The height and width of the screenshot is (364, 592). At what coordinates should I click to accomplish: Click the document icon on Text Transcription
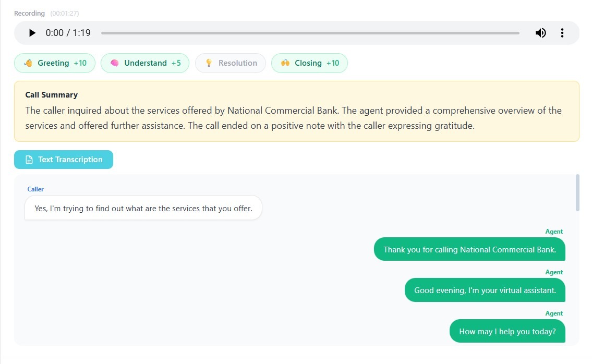[x=29, y=160]
